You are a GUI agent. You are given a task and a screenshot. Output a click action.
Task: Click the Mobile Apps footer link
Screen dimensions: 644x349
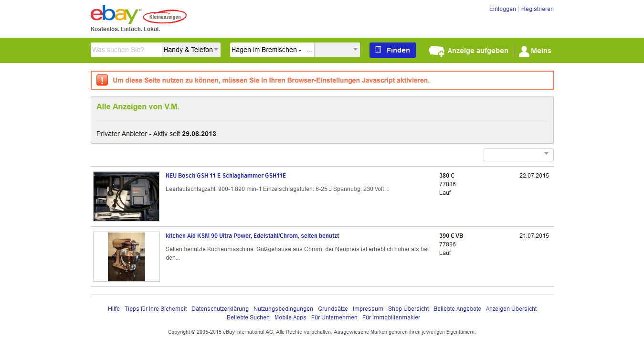point(290,317)
